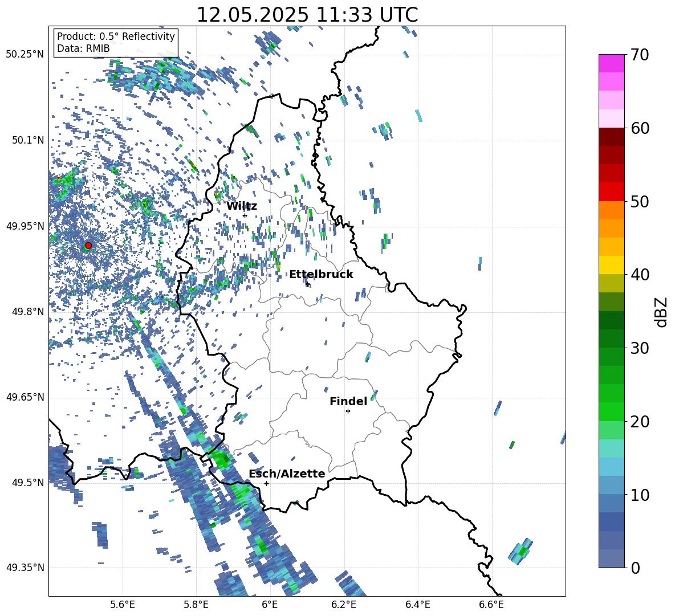Click the 'dBZ' colorbar label
675x616 pixels.
pyautogui.click(x=662, y=312)
